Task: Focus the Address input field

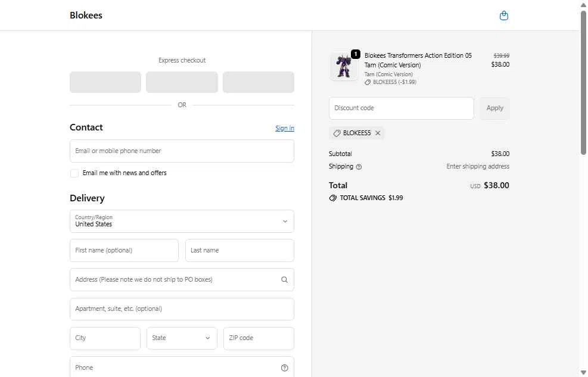Action: point(182,279)
